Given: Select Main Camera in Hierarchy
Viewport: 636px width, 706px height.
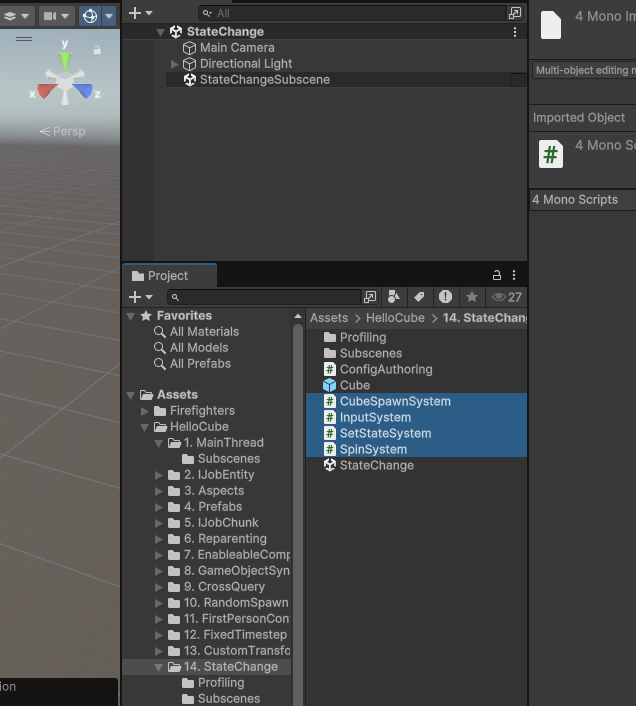Looking at the screenshot, I should [x=237, y=48].
